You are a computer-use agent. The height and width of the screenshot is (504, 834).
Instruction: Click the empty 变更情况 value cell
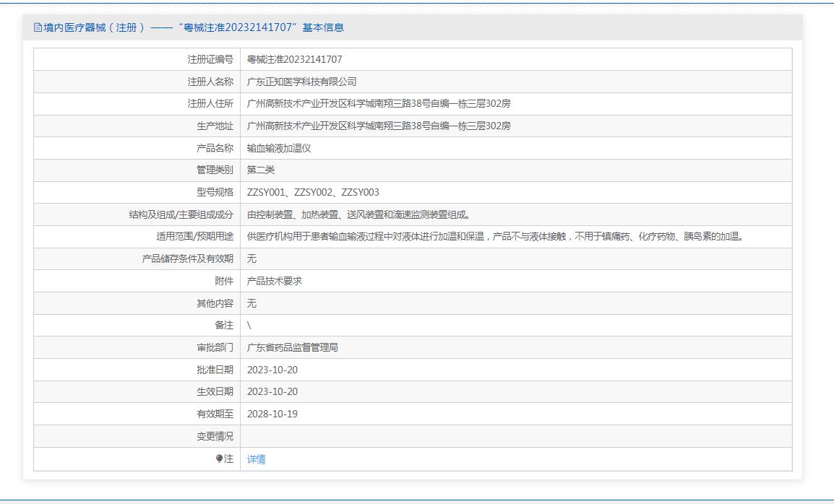pos(516,436)
